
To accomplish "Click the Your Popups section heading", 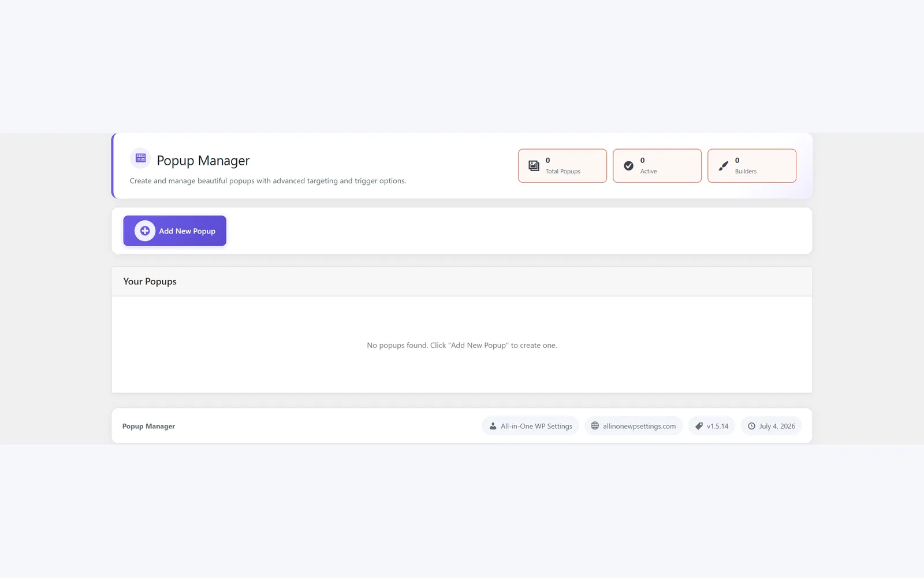I will pyautogui.click(x=150, y=281).
